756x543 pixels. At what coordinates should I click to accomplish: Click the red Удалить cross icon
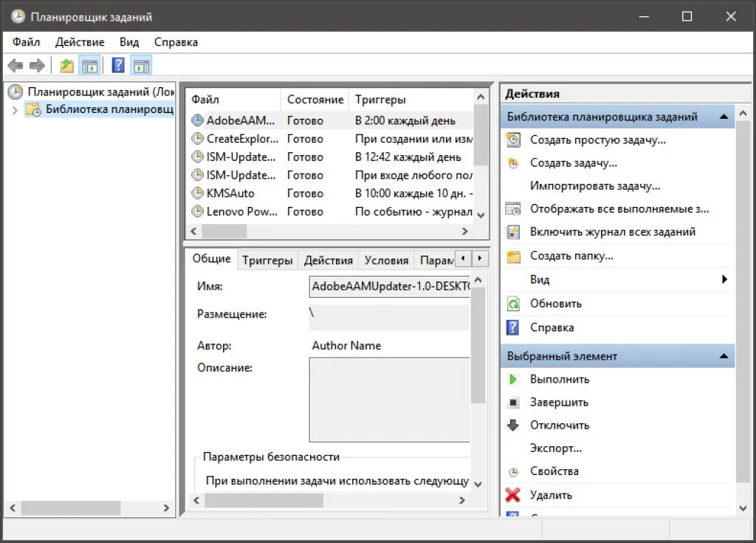click(x=513, y=495)
